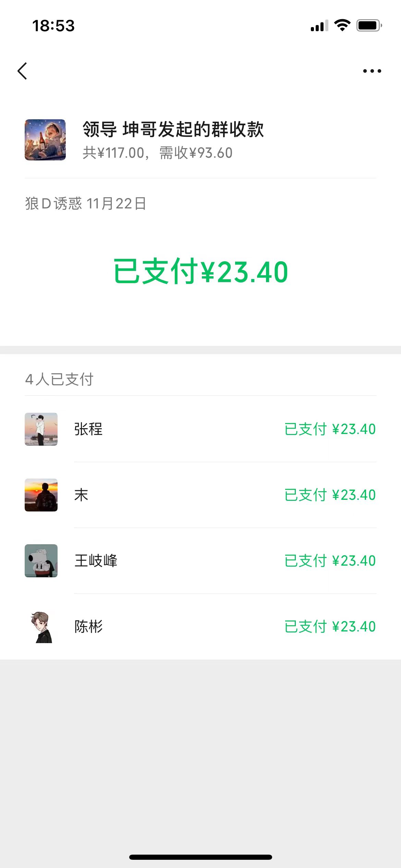The width and height of the screenshot is (401, 868).
Task: Tap the back arrow icon
Action: click(x=23, y=71)
